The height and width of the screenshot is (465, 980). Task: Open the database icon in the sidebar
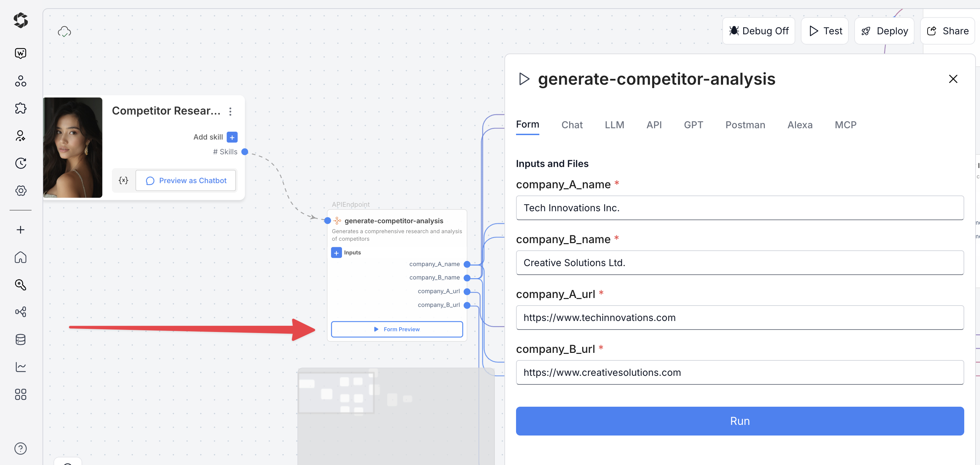coord(21,339)
